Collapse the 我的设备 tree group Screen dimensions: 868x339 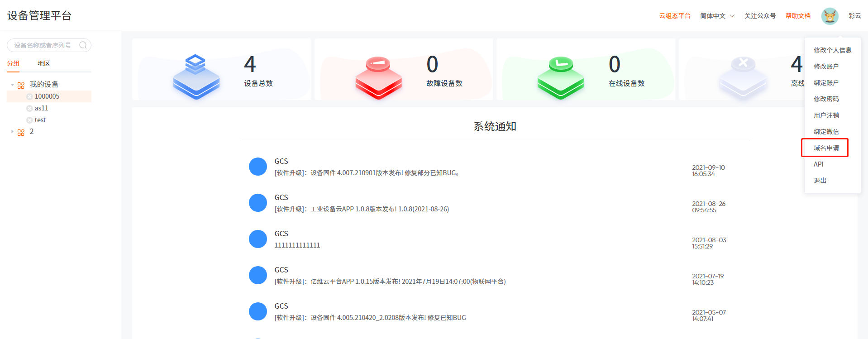[12, 85]
